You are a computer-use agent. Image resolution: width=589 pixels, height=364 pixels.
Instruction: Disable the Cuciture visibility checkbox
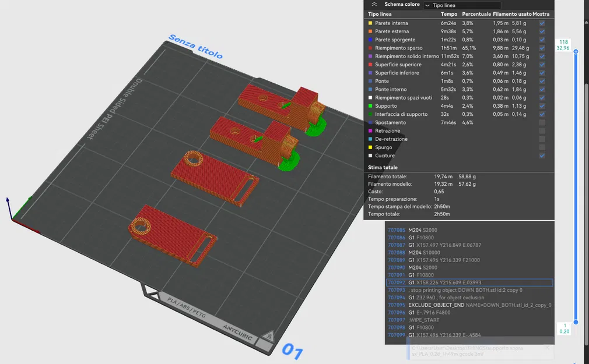541,156
